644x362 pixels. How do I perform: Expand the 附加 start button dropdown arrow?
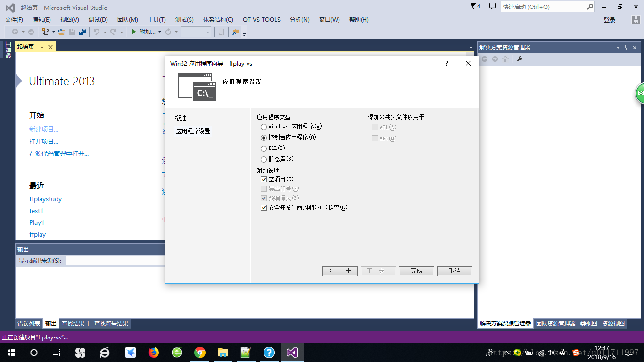click(x=160, y=32)
